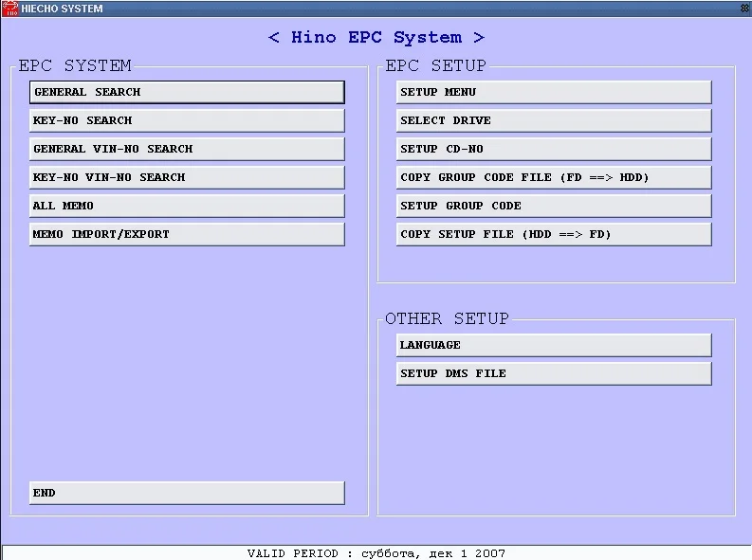This screenshot has width=752, height=560.
Task: Click SETUP DMS FILE button
Action: pyautogui.click(x=554, y=373)
